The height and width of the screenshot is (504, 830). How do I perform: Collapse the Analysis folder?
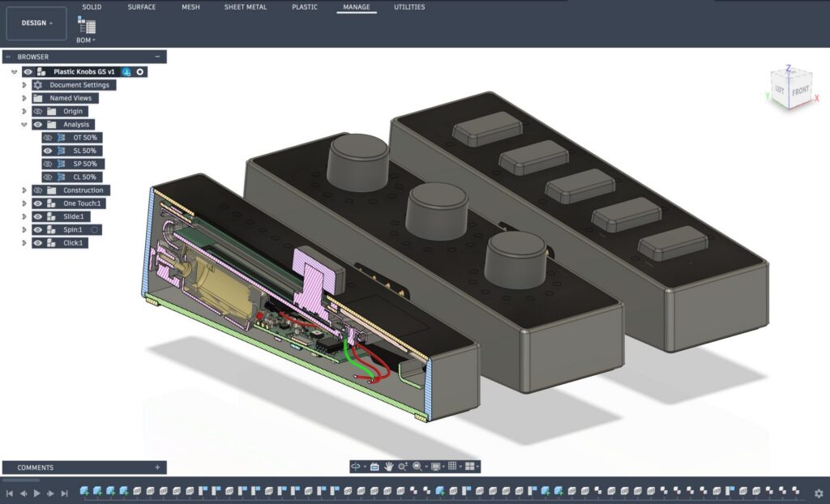pos(24,125)
